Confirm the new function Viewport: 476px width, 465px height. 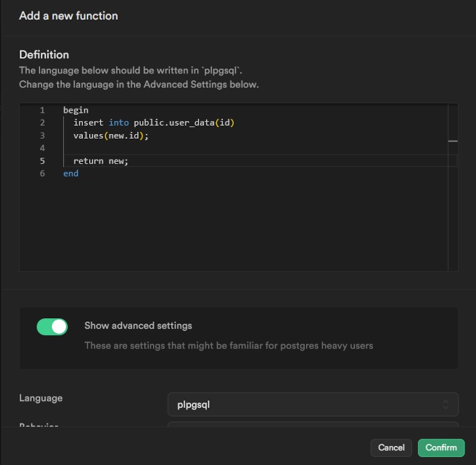[441, 448]
